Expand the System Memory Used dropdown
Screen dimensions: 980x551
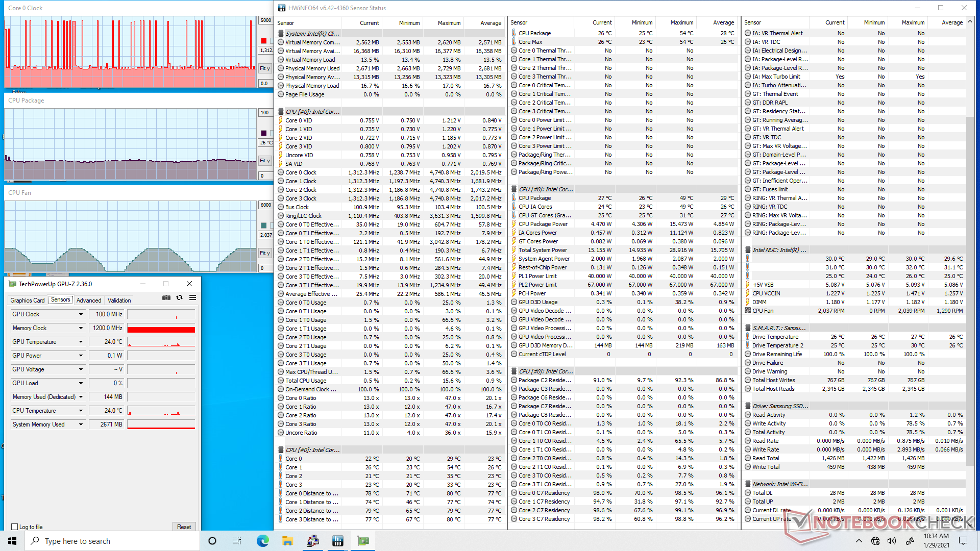click(81, 424)
